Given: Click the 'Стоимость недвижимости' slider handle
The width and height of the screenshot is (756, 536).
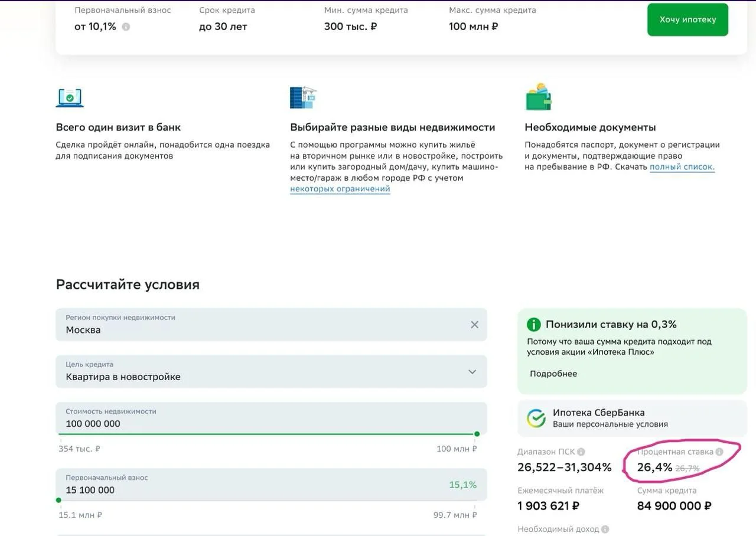Looking at the screenshot, I should click(477, 434).
